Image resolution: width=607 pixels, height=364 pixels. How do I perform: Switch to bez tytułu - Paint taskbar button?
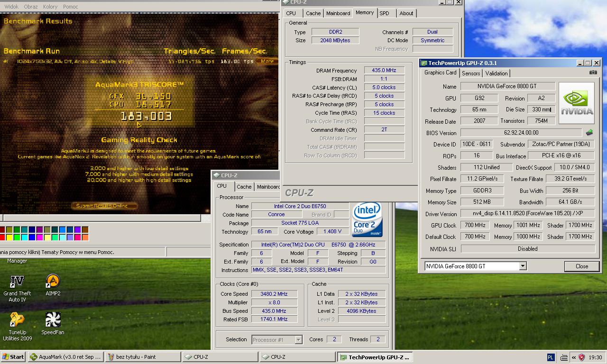coord(143,357)
